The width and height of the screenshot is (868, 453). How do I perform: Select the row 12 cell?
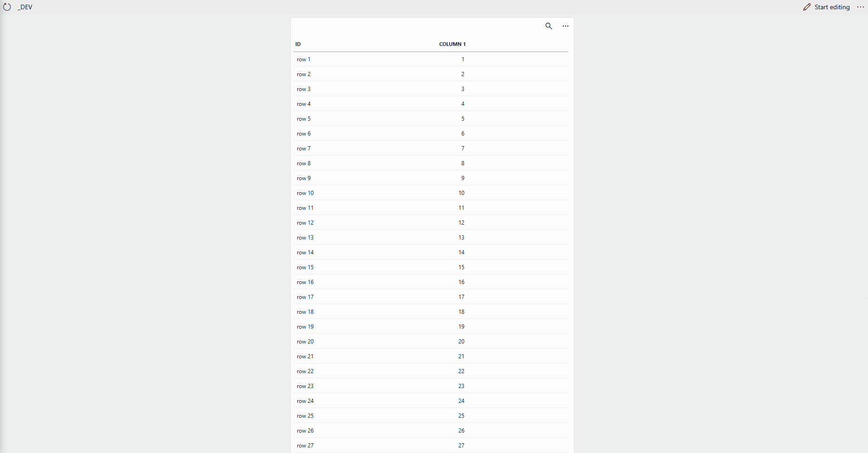[305, 223]
